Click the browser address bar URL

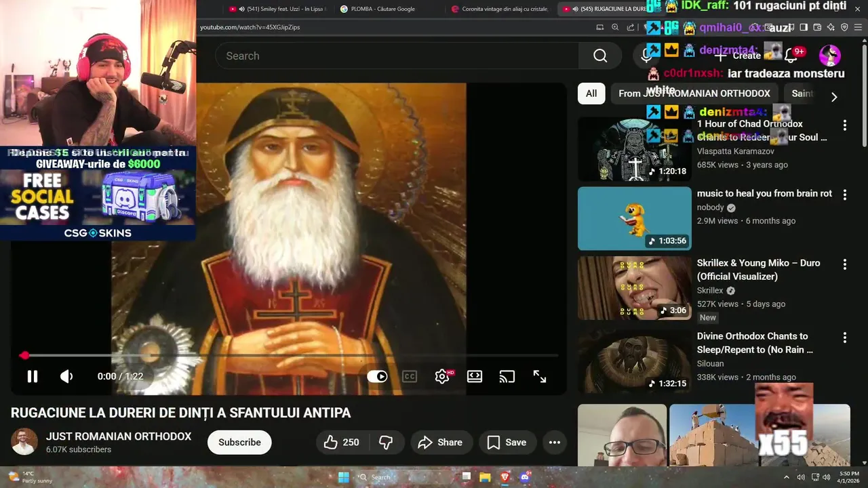250,27
